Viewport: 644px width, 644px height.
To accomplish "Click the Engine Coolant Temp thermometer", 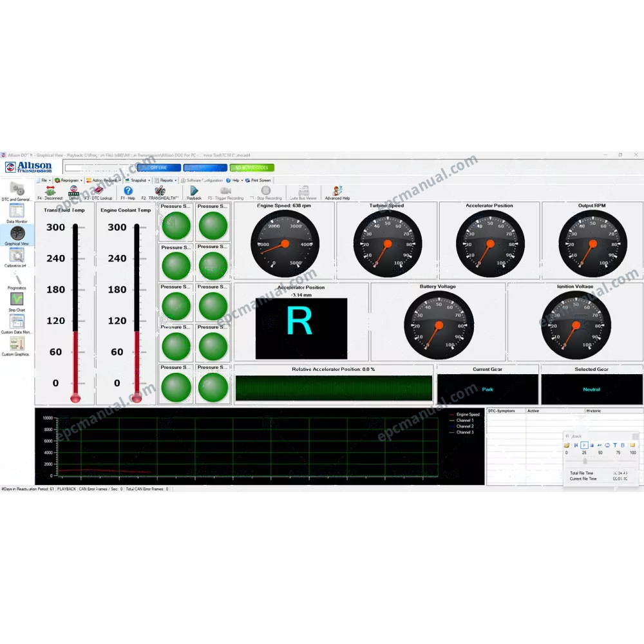I will click(137, 313).
